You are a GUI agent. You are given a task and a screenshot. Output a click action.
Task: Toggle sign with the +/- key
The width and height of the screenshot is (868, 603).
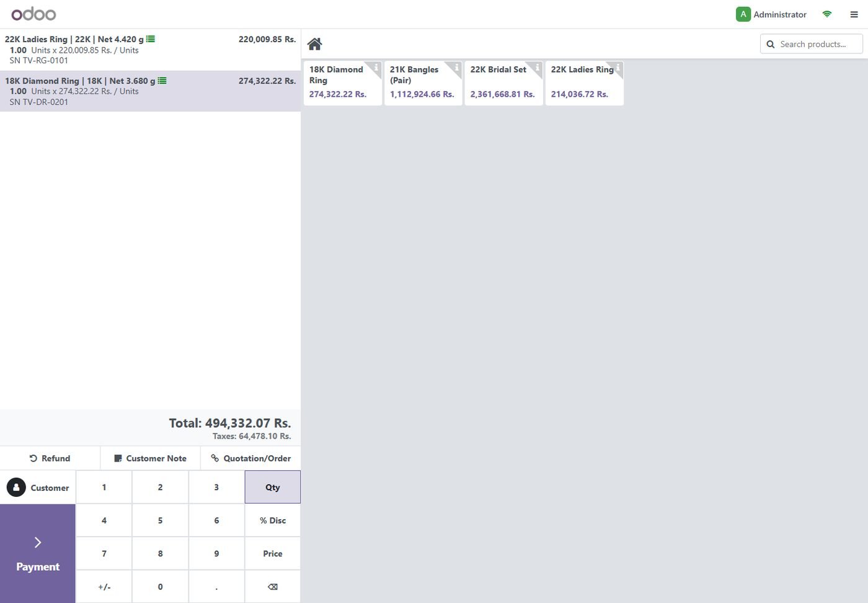tap(104, 587)
